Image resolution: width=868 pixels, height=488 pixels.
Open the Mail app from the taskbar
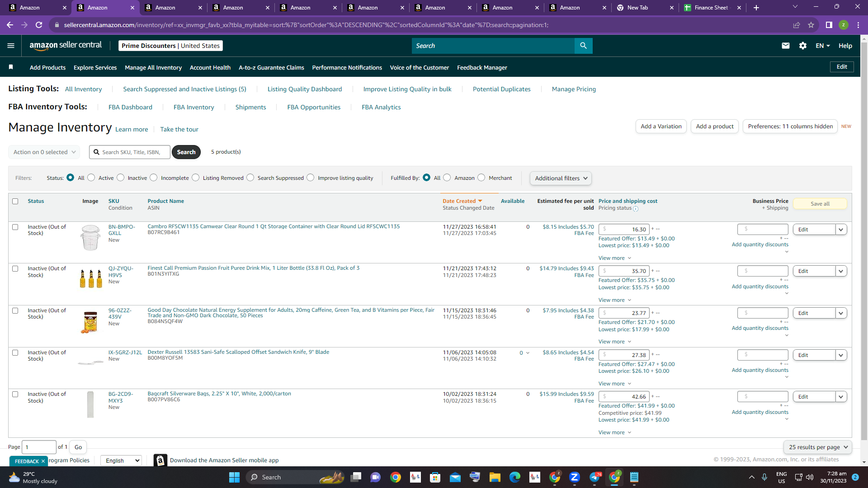point(455,477)
